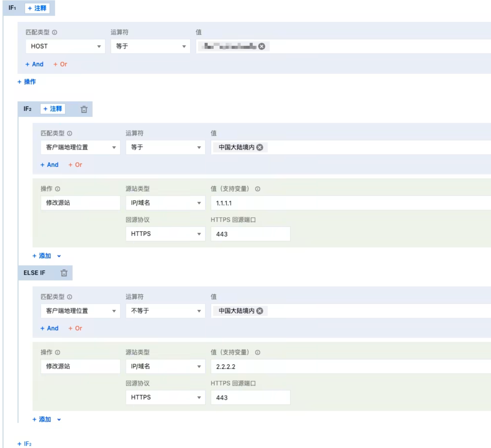
Task: Open the HTTPS 回源协议 dropdown in ELSE IF
Action: [x=165, y=397]
